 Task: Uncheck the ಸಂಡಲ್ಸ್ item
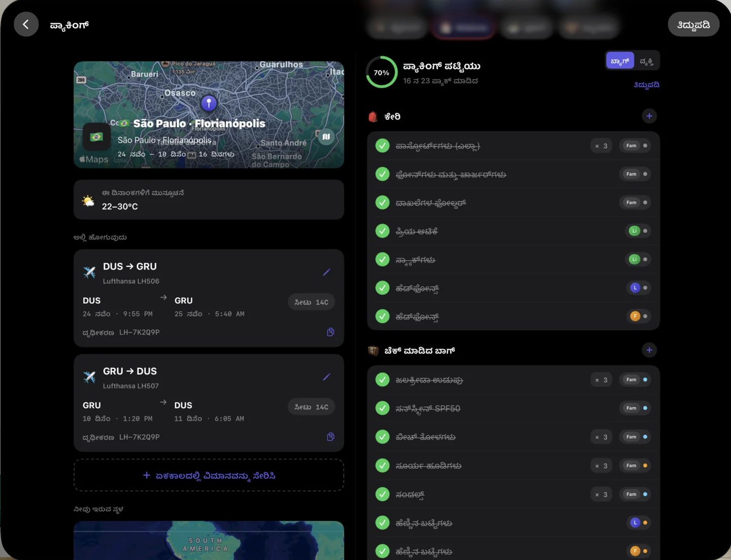(x=382, y=494)
